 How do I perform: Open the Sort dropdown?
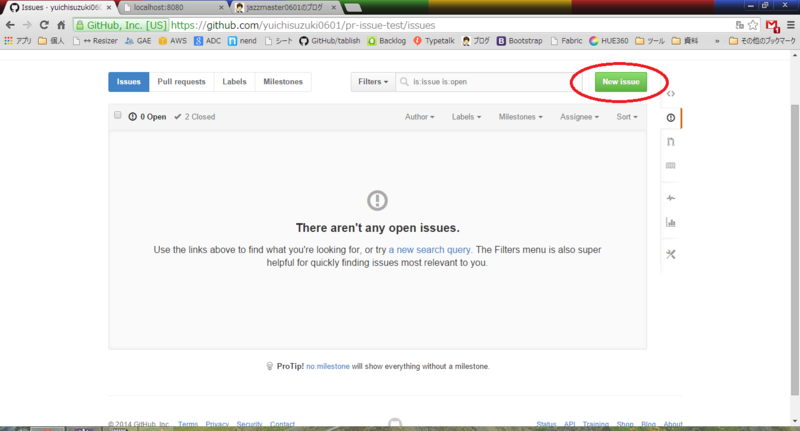pyautogui.click(x=627, y=117)
